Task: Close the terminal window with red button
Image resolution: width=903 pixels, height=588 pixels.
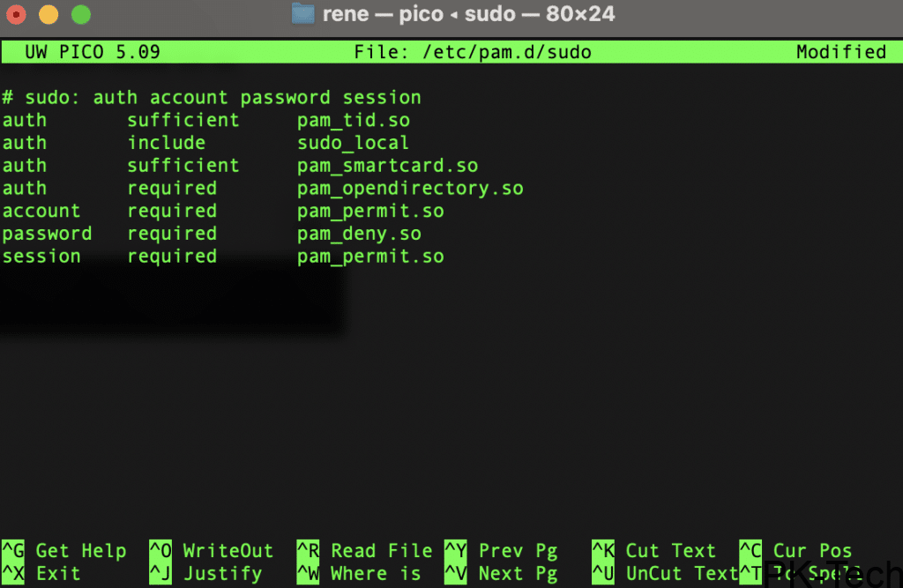Action: pos(16,15)
